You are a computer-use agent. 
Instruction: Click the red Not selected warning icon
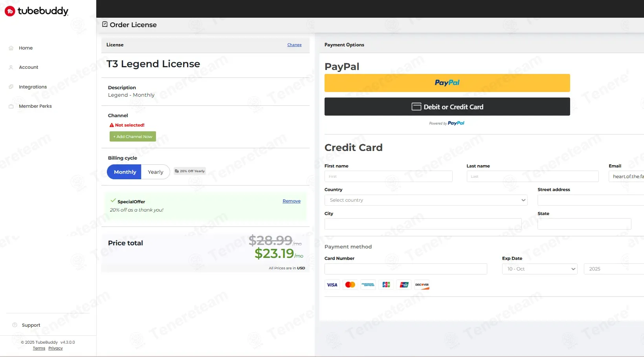tap(112, 125)
